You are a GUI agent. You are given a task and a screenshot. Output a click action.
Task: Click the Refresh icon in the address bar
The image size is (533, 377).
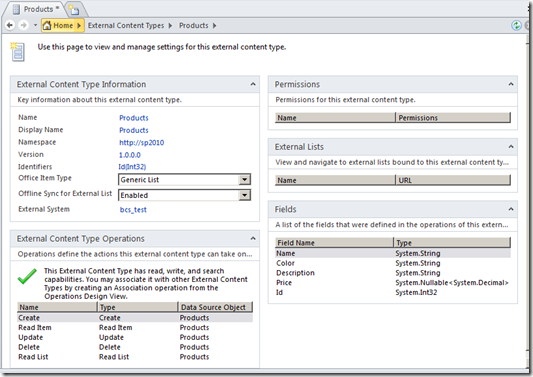(516, 25)
